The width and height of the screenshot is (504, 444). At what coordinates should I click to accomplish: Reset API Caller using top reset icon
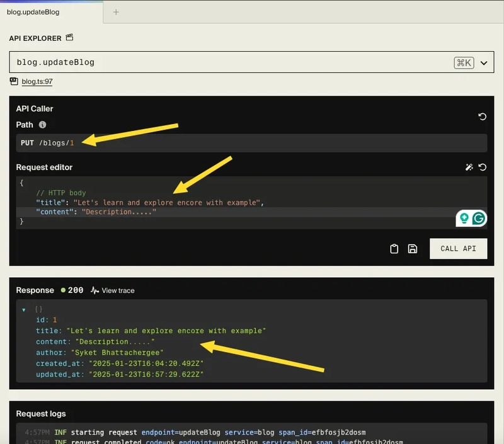[482, 117]
